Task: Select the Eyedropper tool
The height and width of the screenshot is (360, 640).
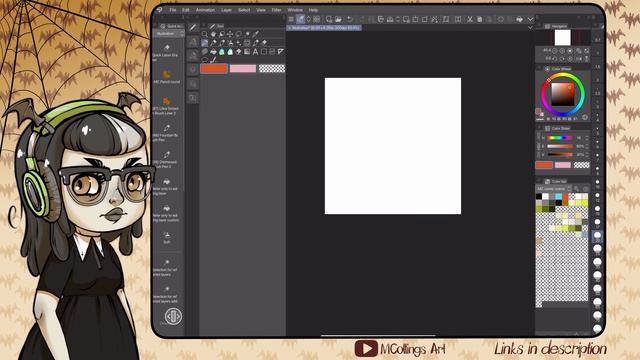Action: pyautogui.click(x=256, y=34)
